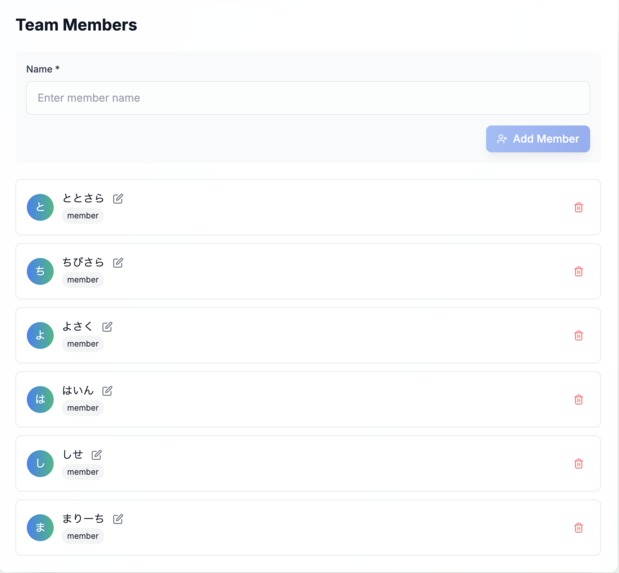Image resolution: width=619 pixels, height=573 pixels.
Task: Open the edit icon beside よさく
Action: 107,327
